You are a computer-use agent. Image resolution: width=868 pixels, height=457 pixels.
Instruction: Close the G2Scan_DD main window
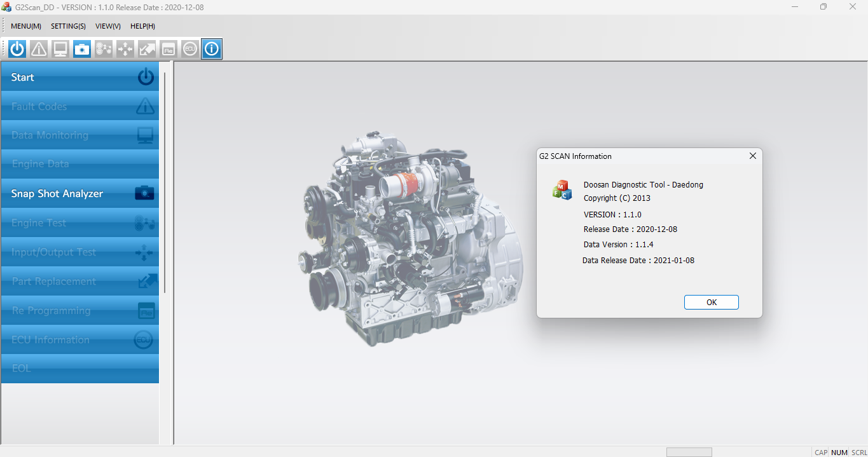(853, 7)
